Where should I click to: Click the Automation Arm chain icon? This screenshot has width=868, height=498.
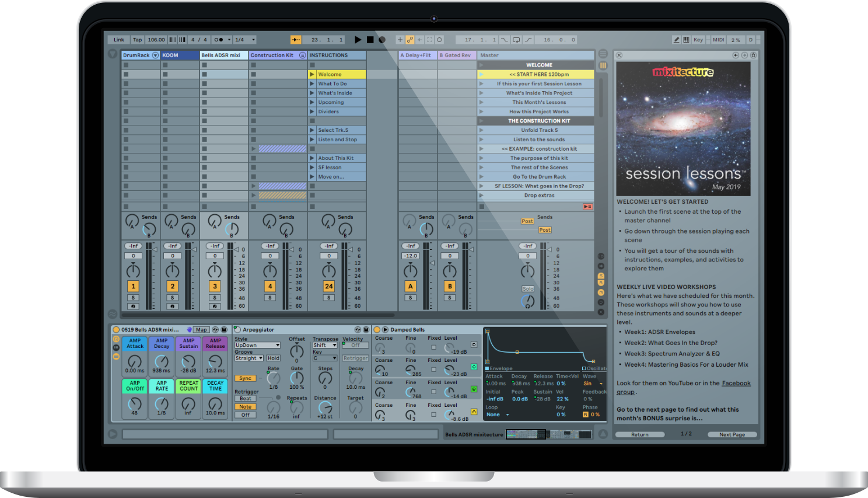point(410,40)
